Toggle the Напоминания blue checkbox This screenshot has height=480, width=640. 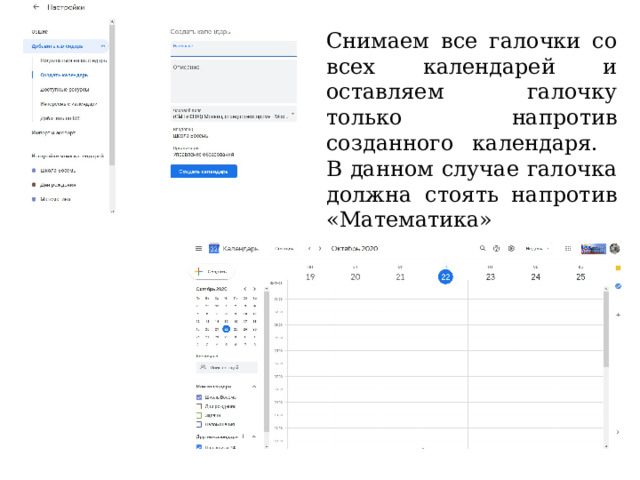click(199, 424)
